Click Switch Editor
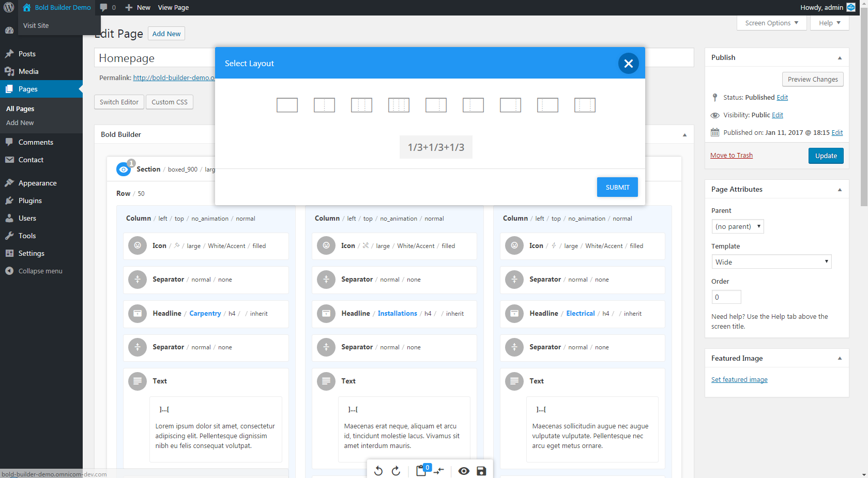868x478 pixels. (119, 102)
